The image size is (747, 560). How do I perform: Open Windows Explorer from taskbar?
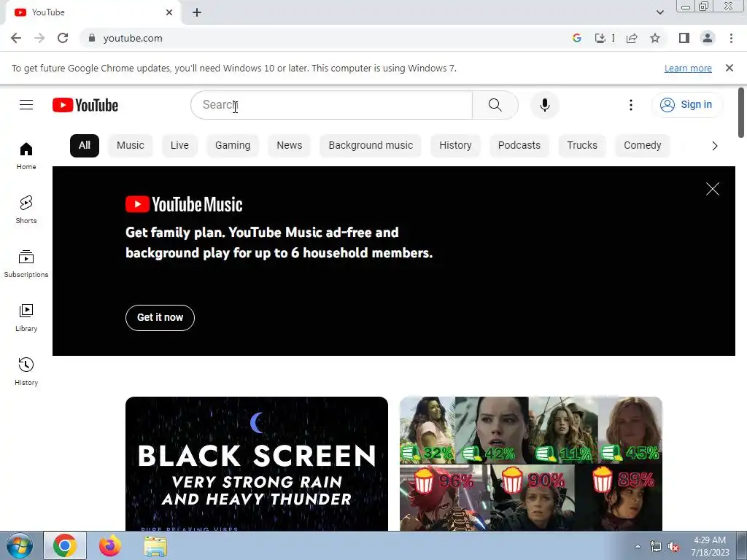(155, 545)
